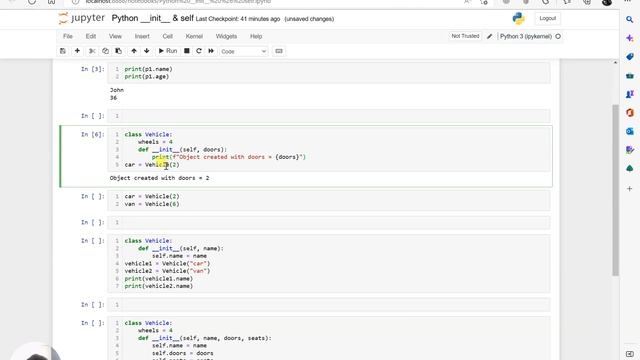This screenshot has width=640, height=360.
Task: Interrupt the kernel with stop icon
Action: pyautogui.click(x=187, y=51)
